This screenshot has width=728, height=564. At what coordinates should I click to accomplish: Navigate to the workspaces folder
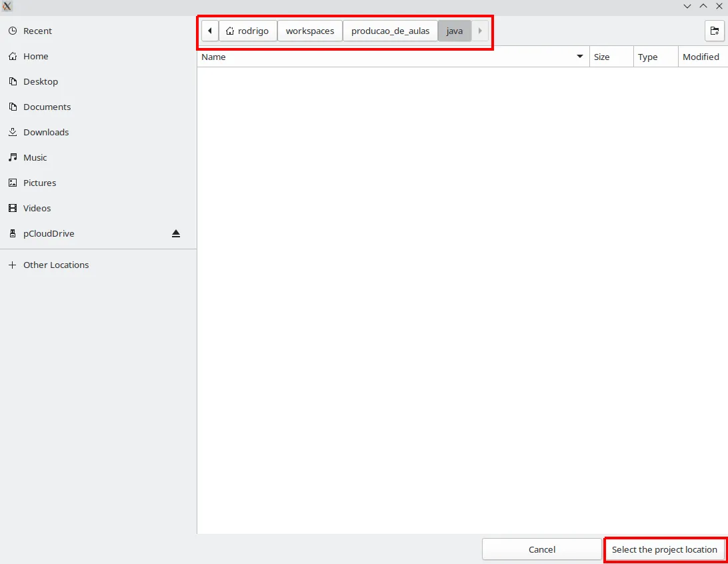pos(310,31)
